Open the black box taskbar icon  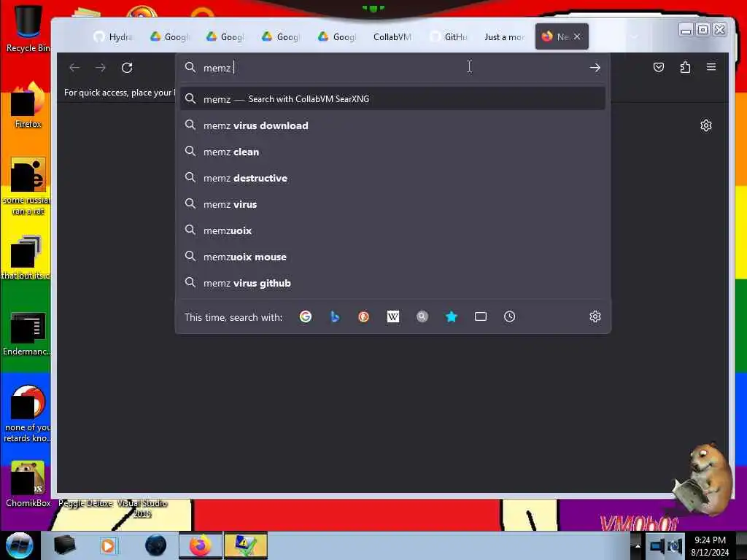pos(64,545)
